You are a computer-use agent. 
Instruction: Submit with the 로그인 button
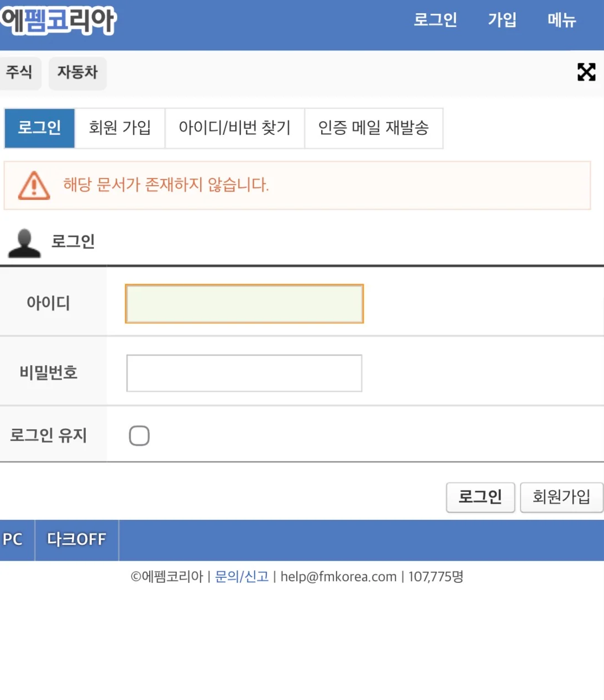(x=480, y=497)
